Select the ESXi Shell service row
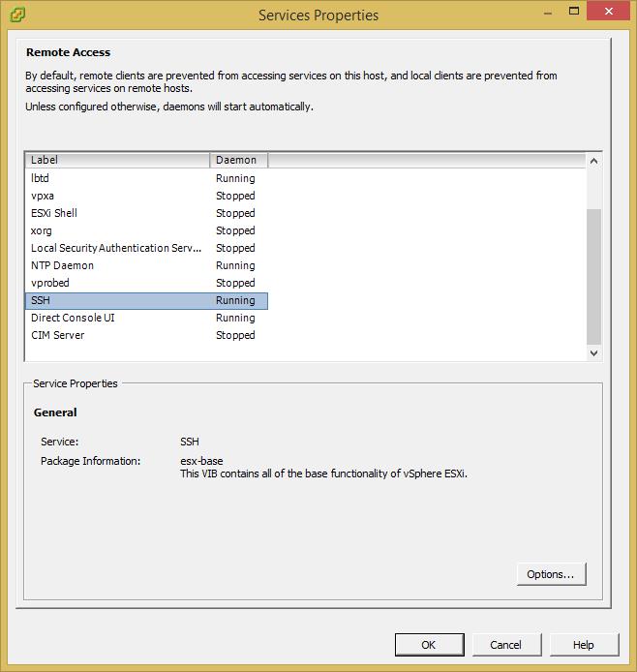The image size is (637, 672). [x=146, y=213]
